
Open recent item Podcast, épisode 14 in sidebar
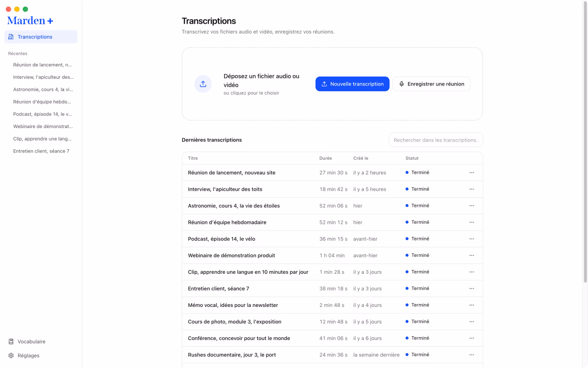[x=43, y=114]
